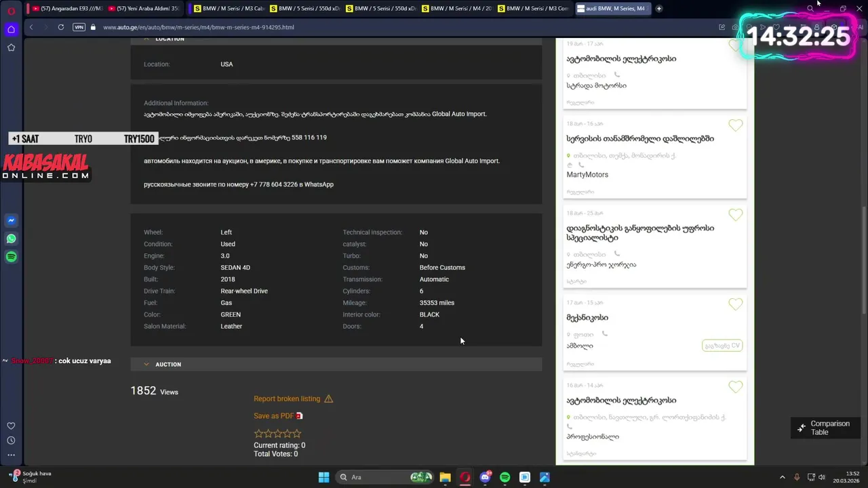Open Opera GX from the taskbar
Image resolution: width=868 pixels, height=488 pixels.
(465, 477)
